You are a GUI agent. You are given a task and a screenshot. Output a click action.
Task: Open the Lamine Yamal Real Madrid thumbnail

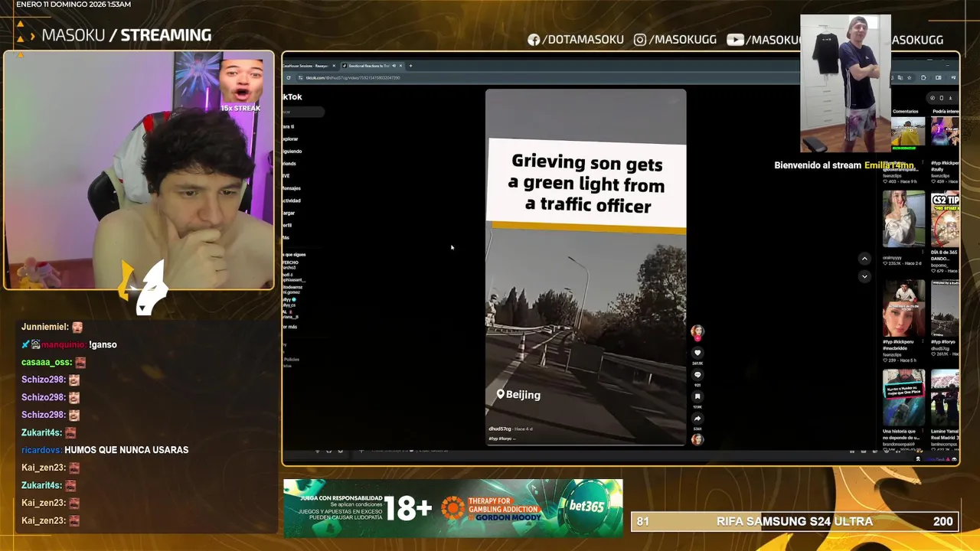pyautogui.click(x=945, y=398)
